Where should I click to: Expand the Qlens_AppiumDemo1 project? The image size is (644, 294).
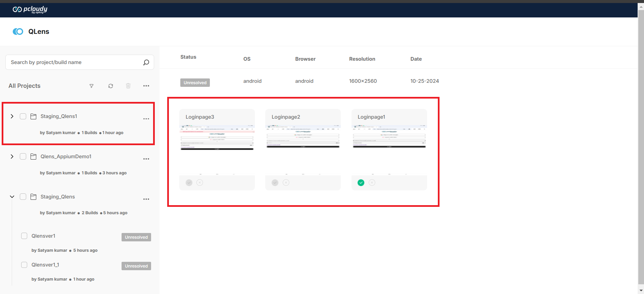[x=12, y=157]
